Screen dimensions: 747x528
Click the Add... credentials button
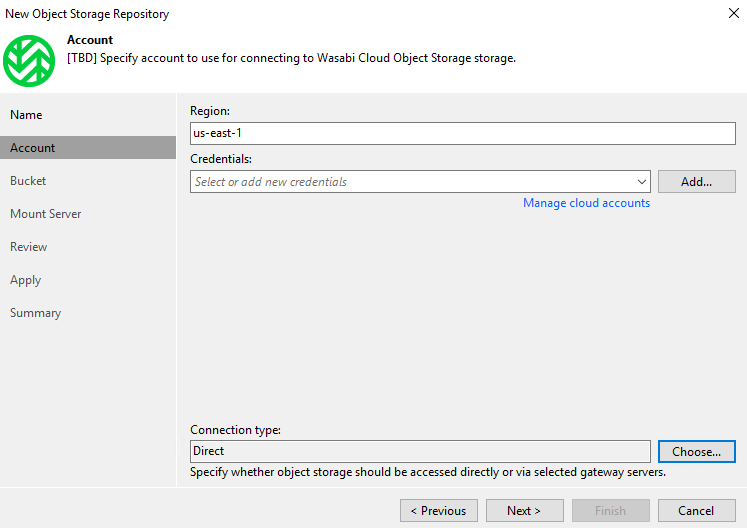tap(697, 182)
